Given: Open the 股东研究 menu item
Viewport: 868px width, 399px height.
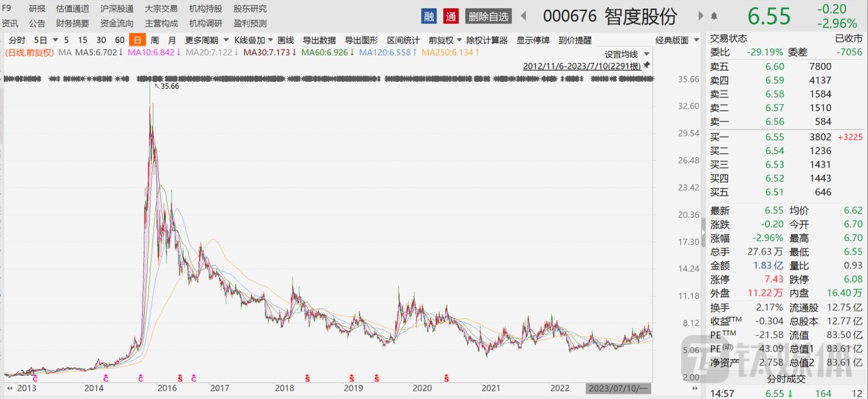Looking at the screenshot, I should 250,9.
